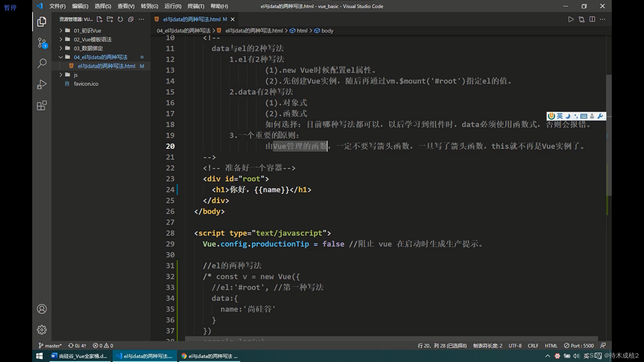This screenshot has width=644, height=362.
Task: Open IME wrench settings icon
Action: (x=600, y=116)
